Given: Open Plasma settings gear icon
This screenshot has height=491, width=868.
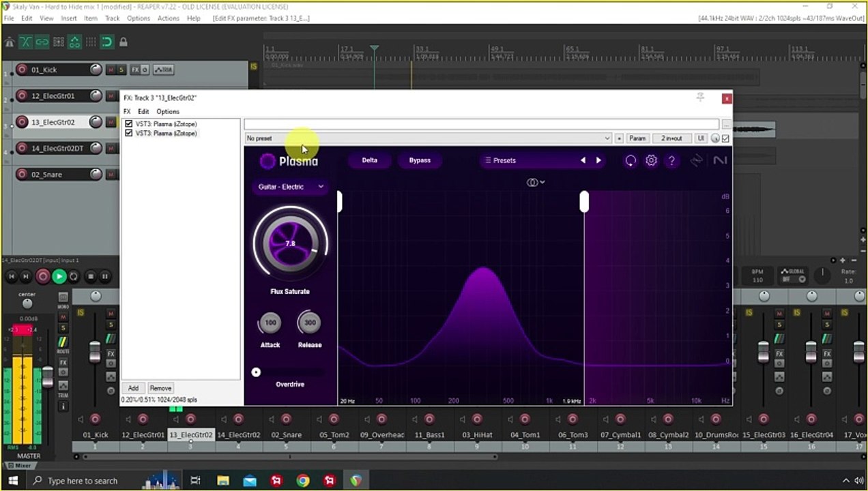Looking at the screenshot, I should click(651, 160).
